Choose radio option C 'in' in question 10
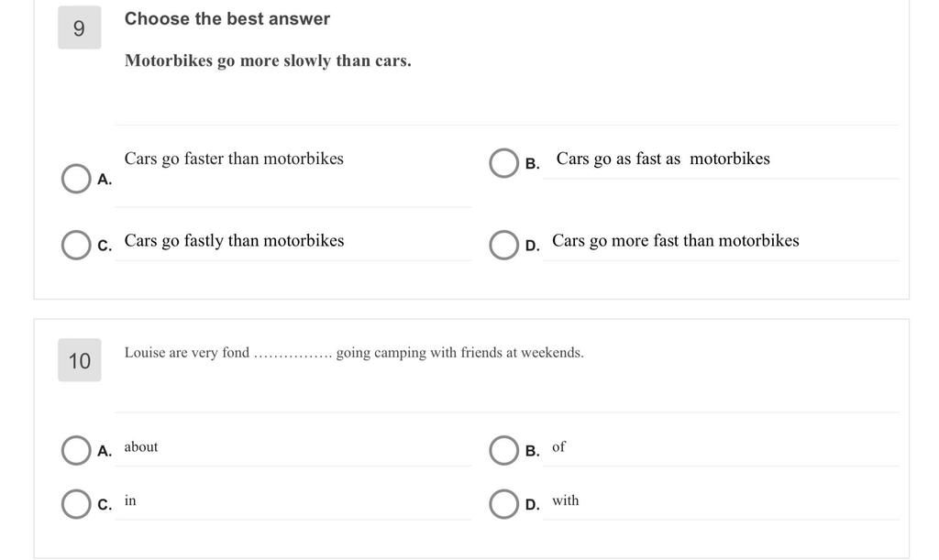939x560 pixels. tap(76, 504)
